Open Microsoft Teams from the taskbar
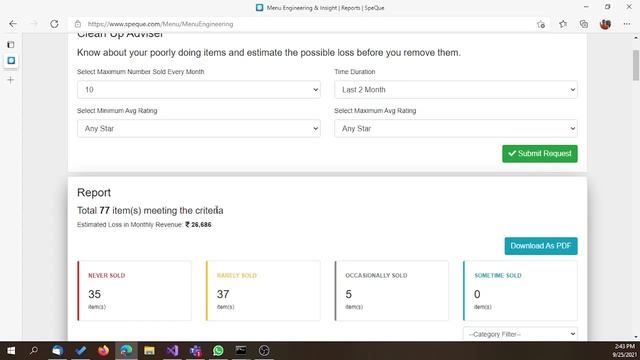Viewport: 640px width, 360px height. click(196, 351)
